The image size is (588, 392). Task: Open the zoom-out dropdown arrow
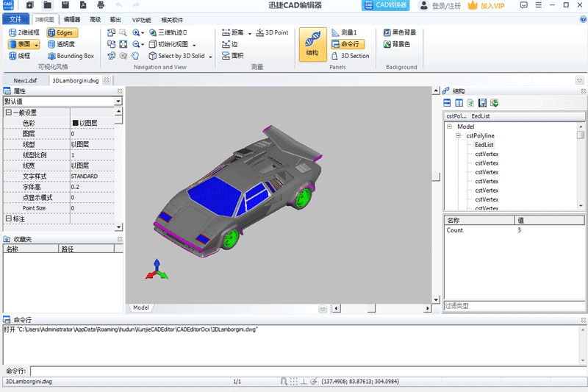pos(143,45)
